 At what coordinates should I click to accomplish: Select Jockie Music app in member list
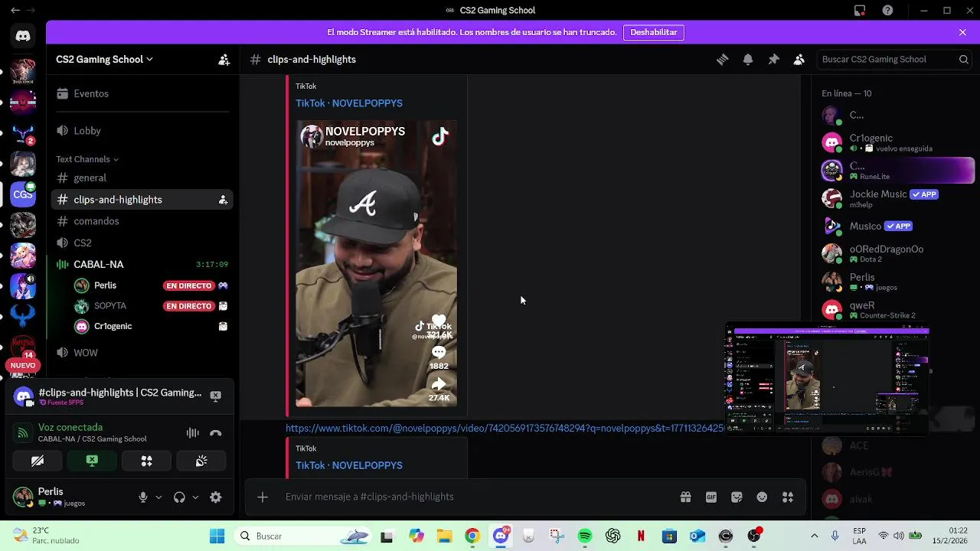(896, 198)
